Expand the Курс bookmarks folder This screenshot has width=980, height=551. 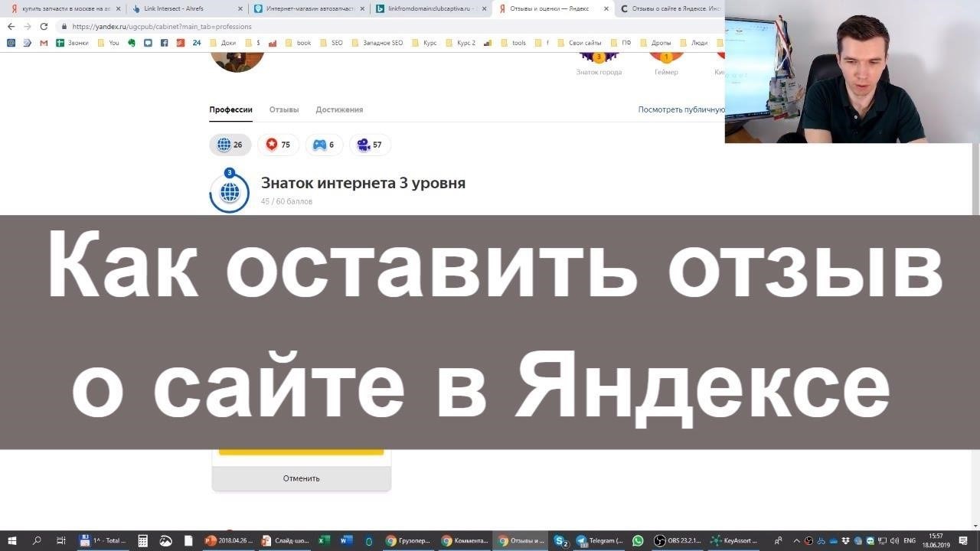(x=423, y=43)
